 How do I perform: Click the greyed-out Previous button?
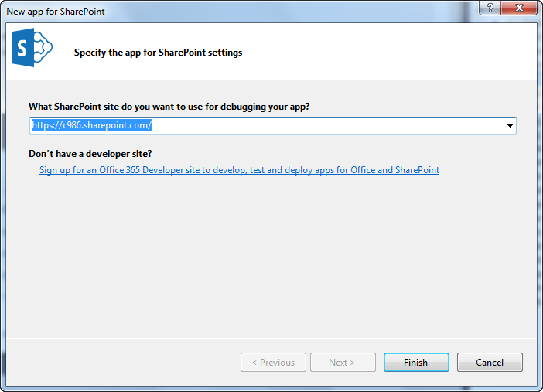tap(273, 362)
